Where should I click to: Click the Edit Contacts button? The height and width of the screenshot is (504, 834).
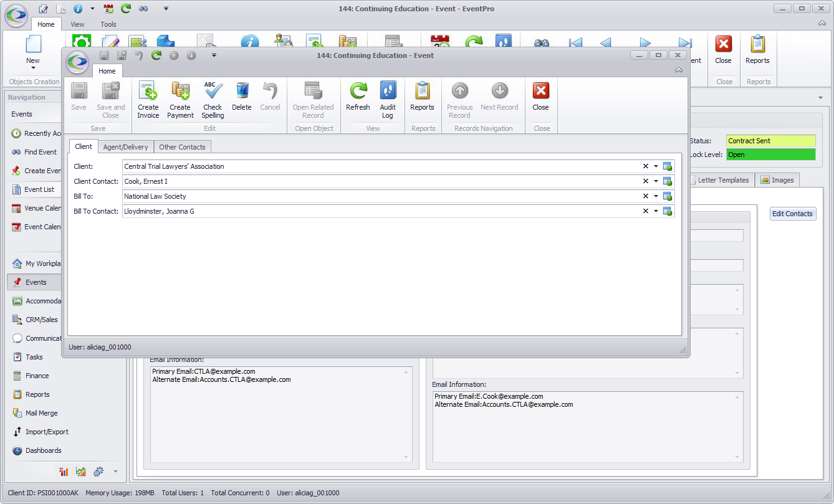click(x=793, y=214)
